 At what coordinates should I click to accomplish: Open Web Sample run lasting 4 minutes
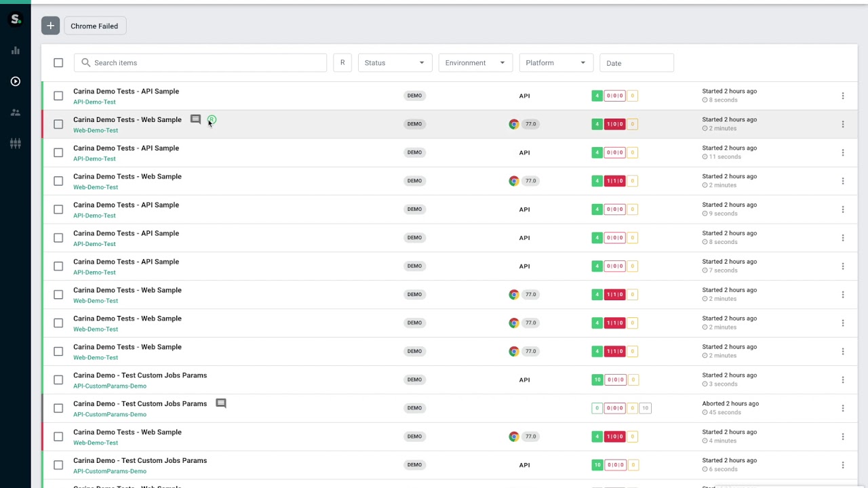tap(127, 432)
